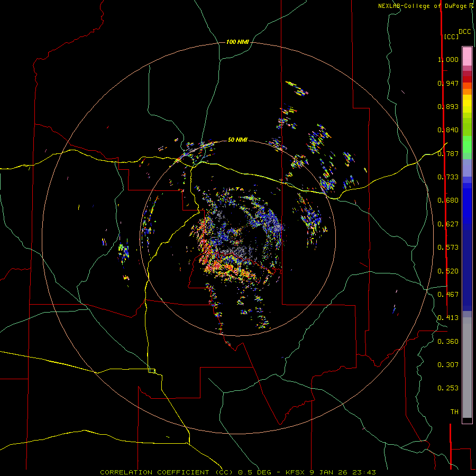This screenshot has width=476, height=476.
Task: Click the 0.307 legend value
Action: [448, 365]
